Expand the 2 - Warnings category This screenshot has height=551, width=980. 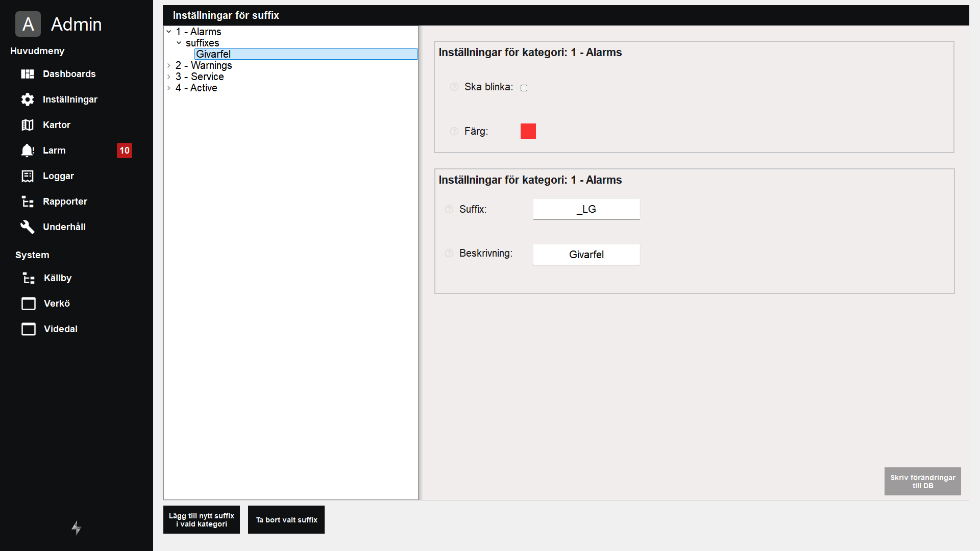169,65
